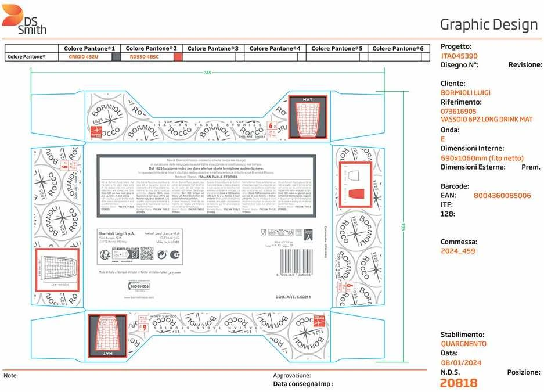
Task: Click the Posizione label
Action: tap(524, 373)
